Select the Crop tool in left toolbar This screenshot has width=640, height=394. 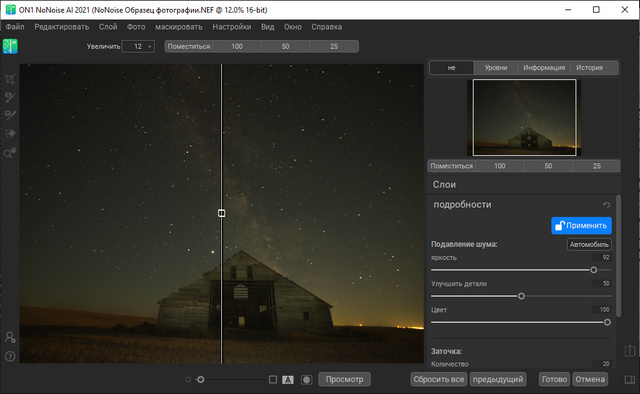pyautogui.click(x=10, y=79)
